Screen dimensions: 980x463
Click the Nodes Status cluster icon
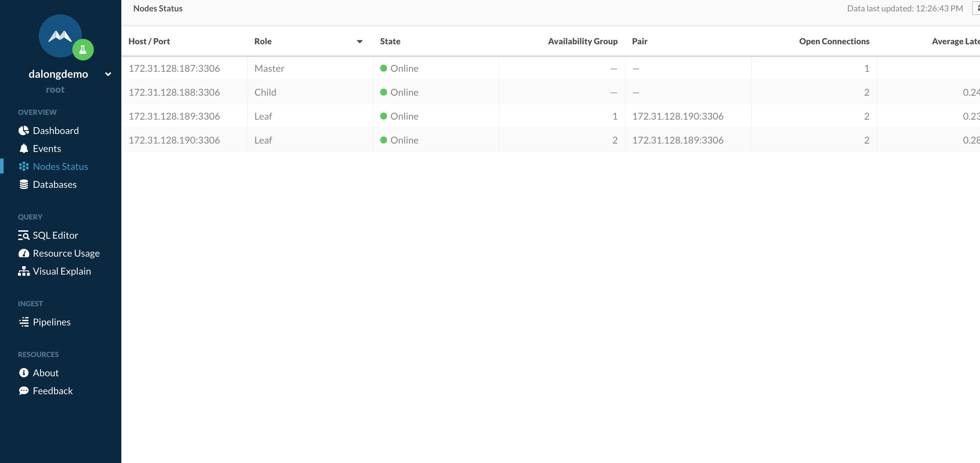pyautogui.click(x=24, y=166)
